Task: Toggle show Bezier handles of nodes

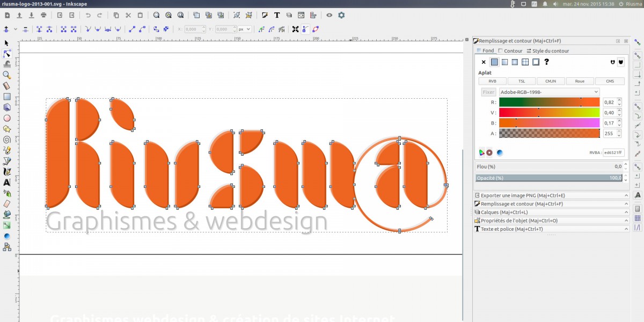Action: coord(306,29)
